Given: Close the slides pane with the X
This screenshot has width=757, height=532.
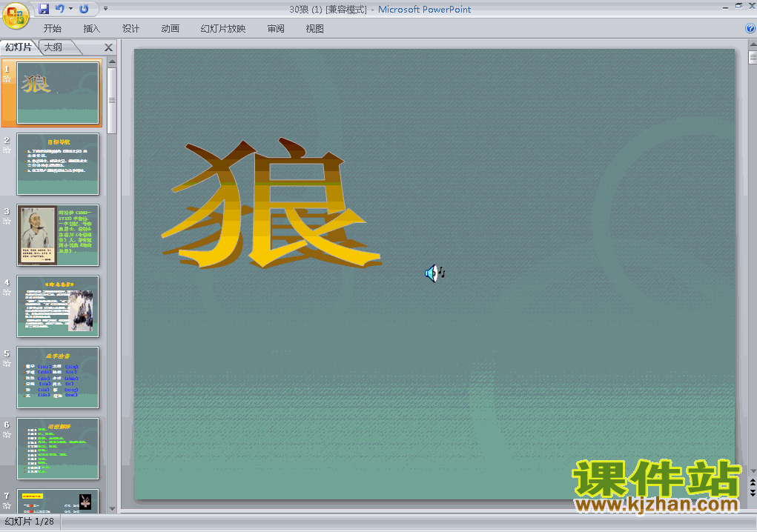Looking at the screenshot, I should pos(109,47).
